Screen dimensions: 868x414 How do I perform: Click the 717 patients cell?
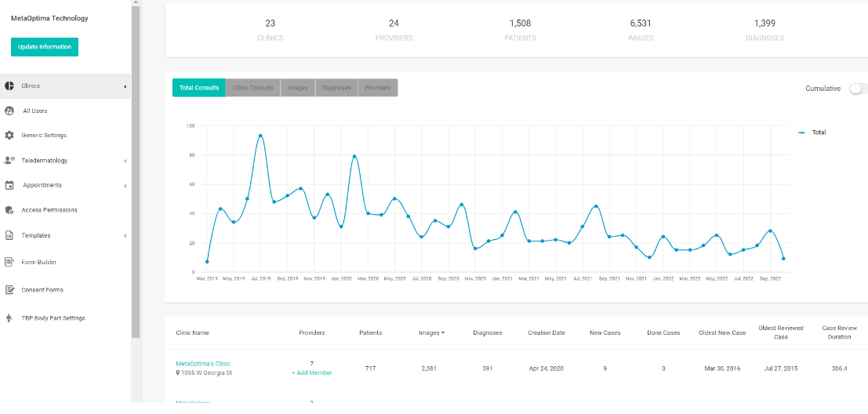tap(370, 368)
